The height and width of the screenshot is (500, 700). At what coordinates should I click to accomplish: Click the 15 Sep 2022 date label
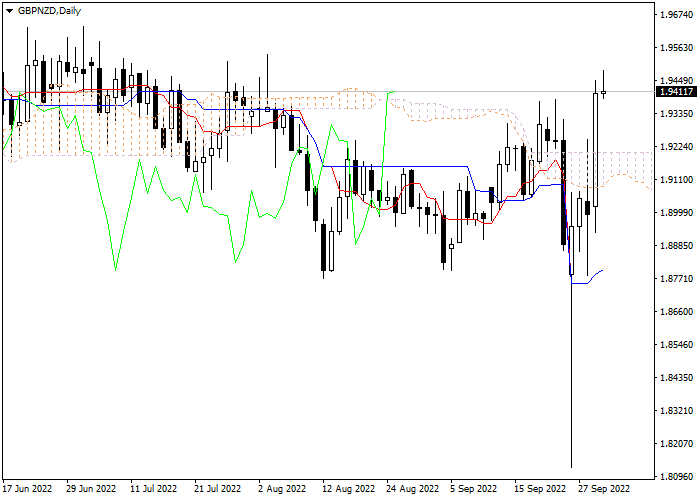click(540, 489)
